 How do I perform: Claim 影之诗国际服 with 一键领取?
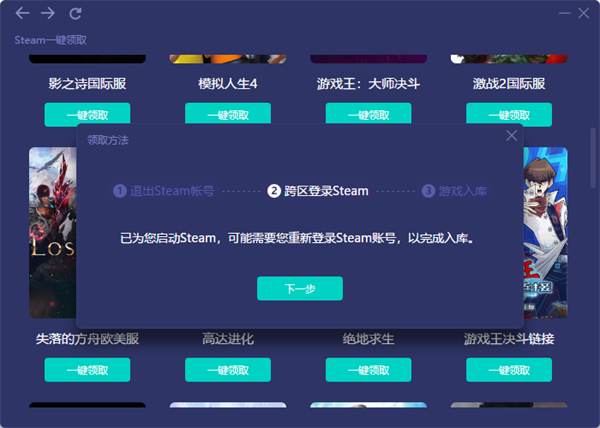coord(87,114)
